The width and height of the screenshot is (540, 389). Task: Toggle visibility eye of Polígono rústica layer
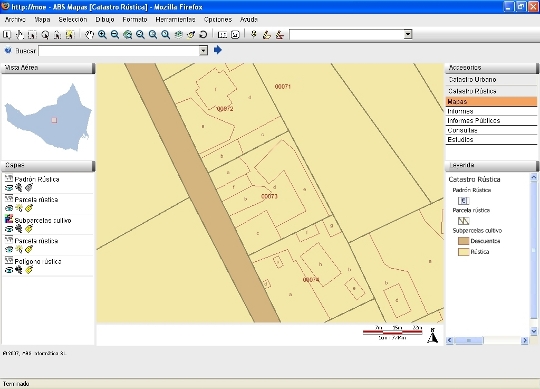9,270
